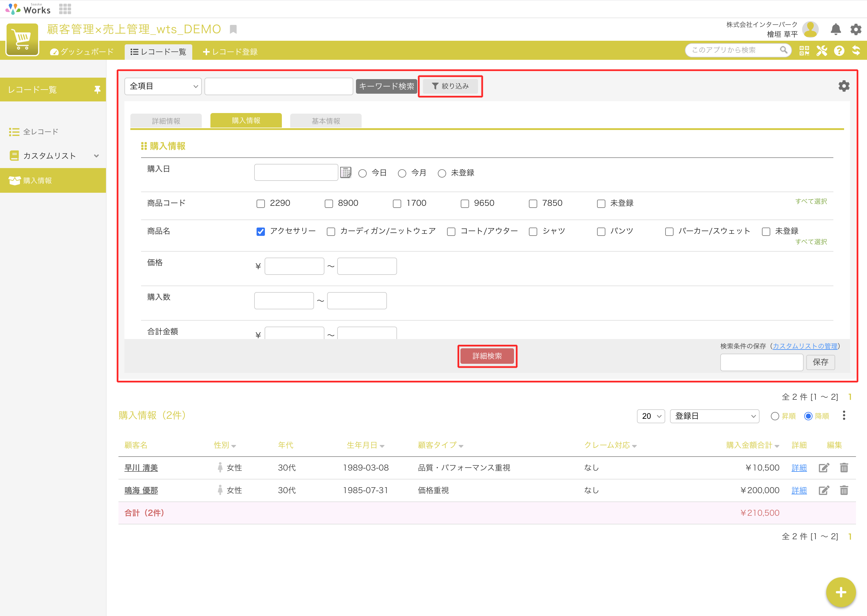Screen dimensions: 867x616
Task: Edit the 早川 清美 record
Action: point(824,468)
